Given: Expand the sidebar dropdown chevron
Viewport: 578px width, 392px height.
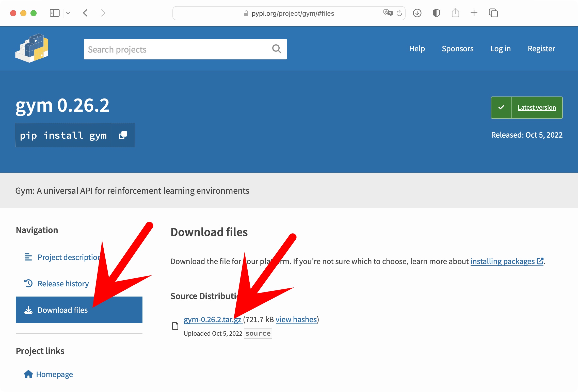Looking at the screenshot, I should pos(68,13).
